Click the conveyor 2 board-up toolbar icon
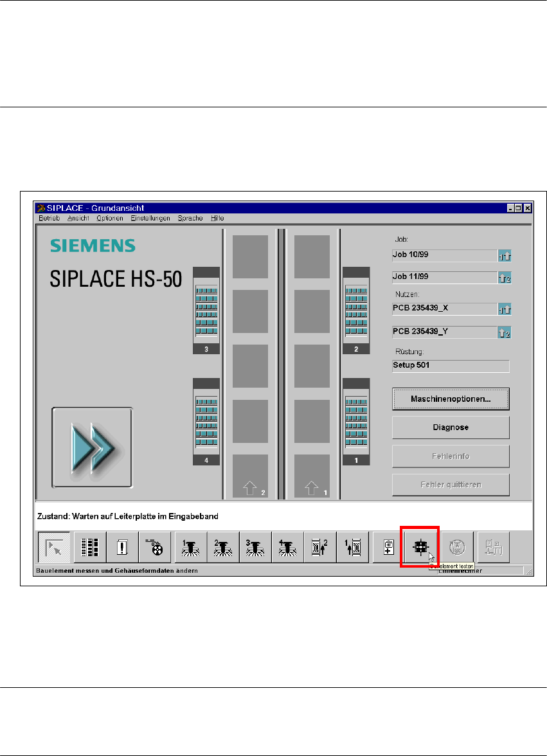Screen dimensions: 547x756 (320, 547)
